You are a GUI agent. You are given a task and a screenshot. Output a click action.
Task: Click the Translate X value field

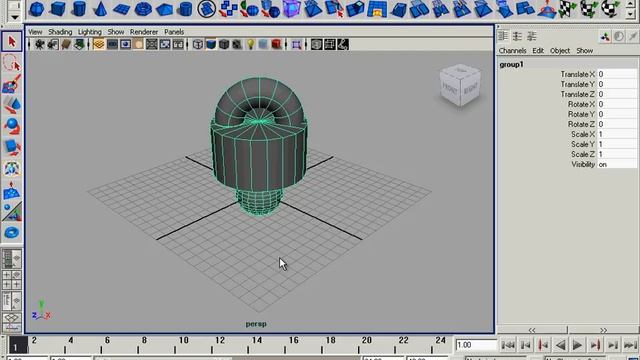(x=617, y=74)
